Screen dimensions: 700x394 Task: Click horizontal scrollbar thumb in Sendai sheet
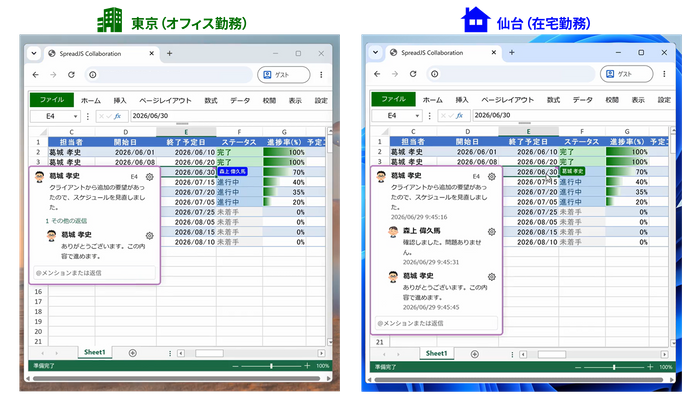point(552,354)
